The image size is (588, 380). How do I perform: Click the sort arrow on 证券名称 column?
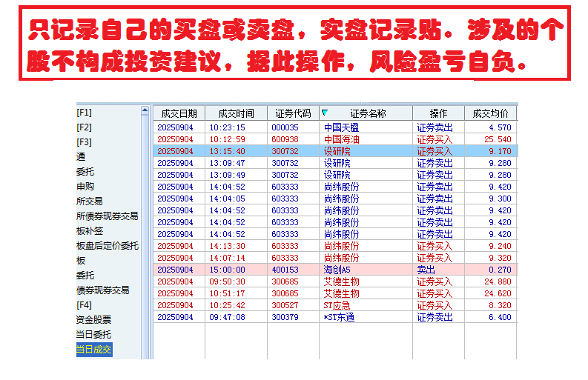tap(325, 113)
